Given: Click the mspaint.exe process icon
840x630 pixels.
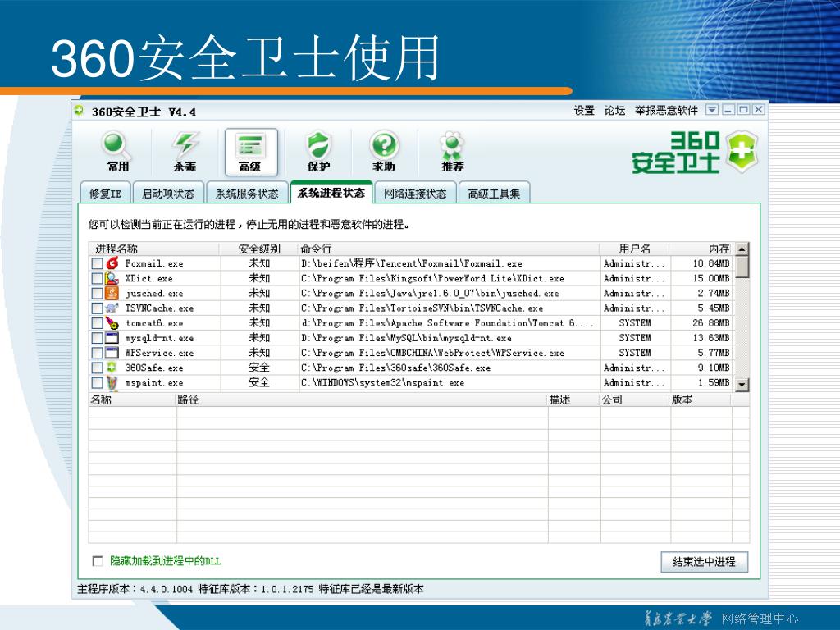Looking at the screenshot, I should pos(112,382).
